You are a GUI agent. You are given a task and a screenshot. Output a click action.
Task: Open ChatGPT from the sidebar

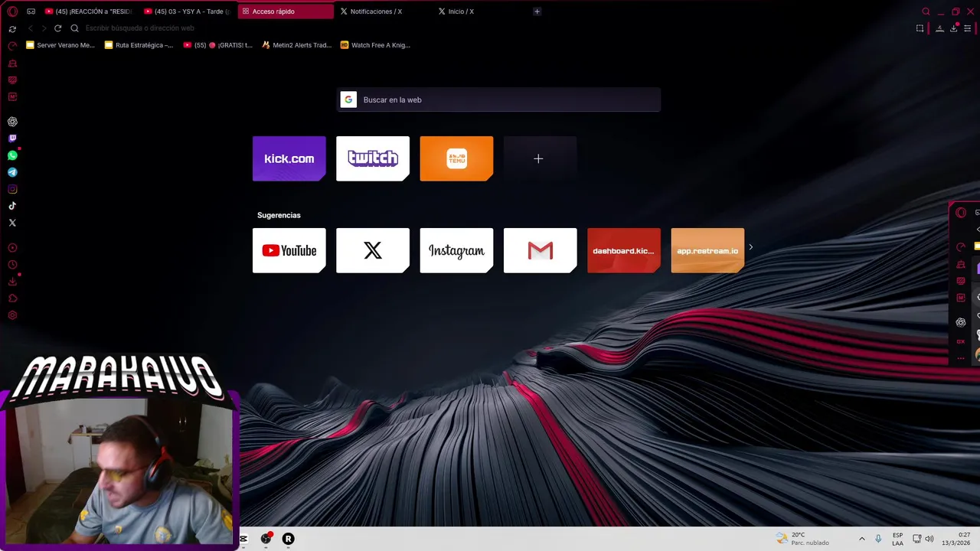12,122
